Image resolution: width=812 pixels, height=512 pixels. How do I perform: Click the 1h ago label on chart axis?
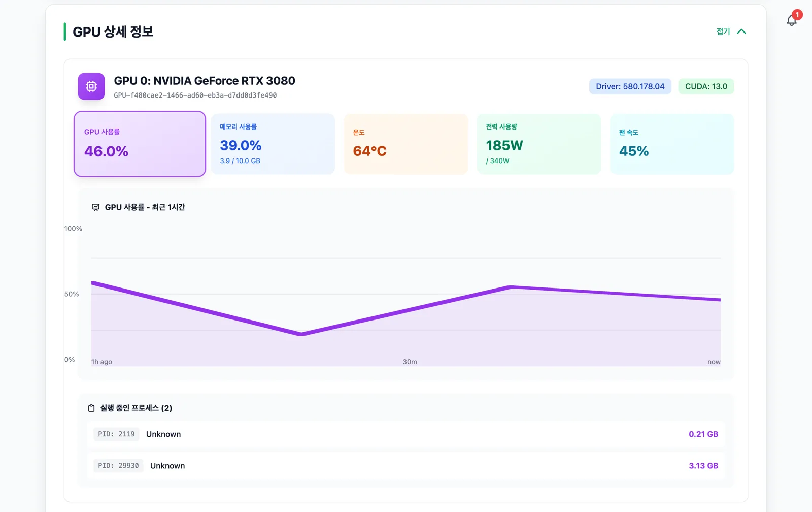click(101, 362)
